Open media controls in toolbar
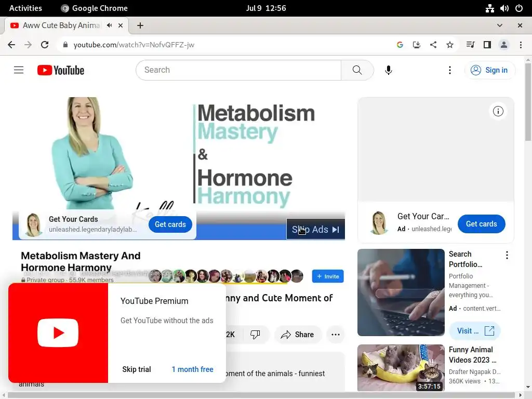The image size is (532, 399). 470,45
